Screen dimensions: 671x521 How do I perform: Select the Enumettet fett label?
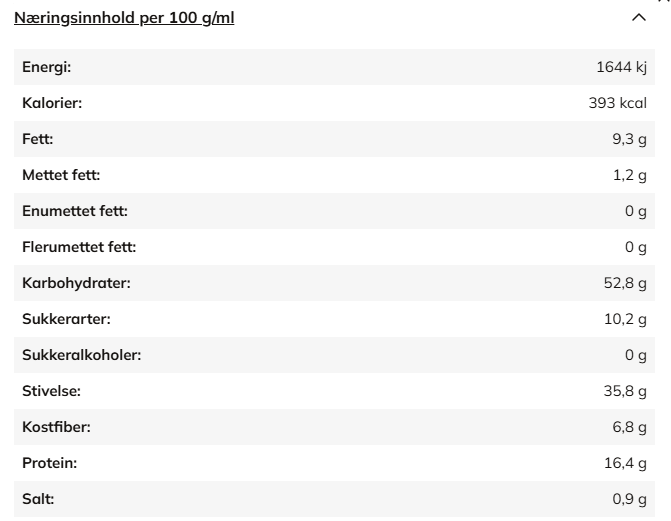coord(75,211)
